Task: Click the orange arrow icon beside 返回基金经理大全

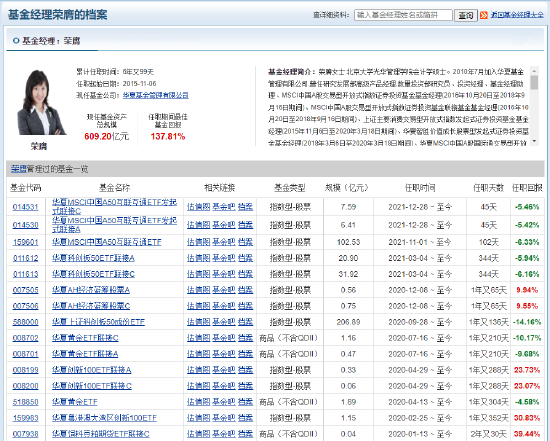Action: (x=484, y=15)
